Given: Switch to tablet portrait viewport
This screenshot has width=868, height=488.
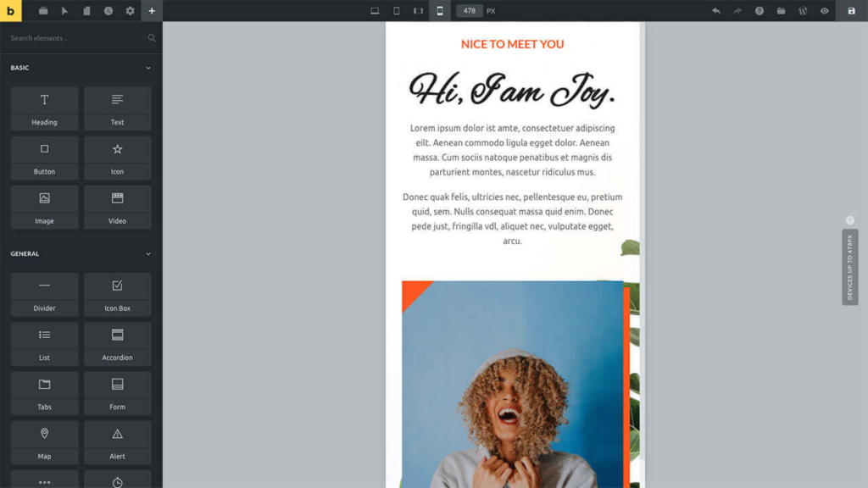Looking at the screenshot, I should point(396,11).
